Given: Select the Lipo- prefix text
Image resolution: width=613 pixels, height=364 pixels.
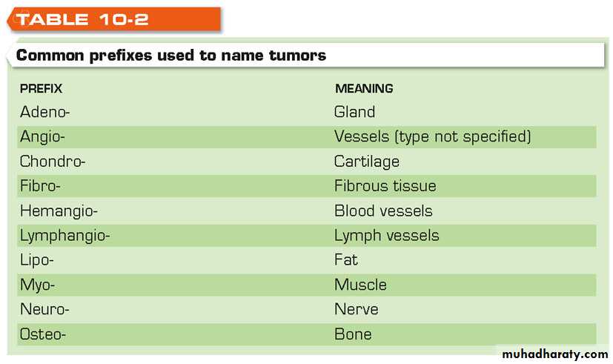Looking at the screenshot, I should pyautogui.click(x=37, y=260).
